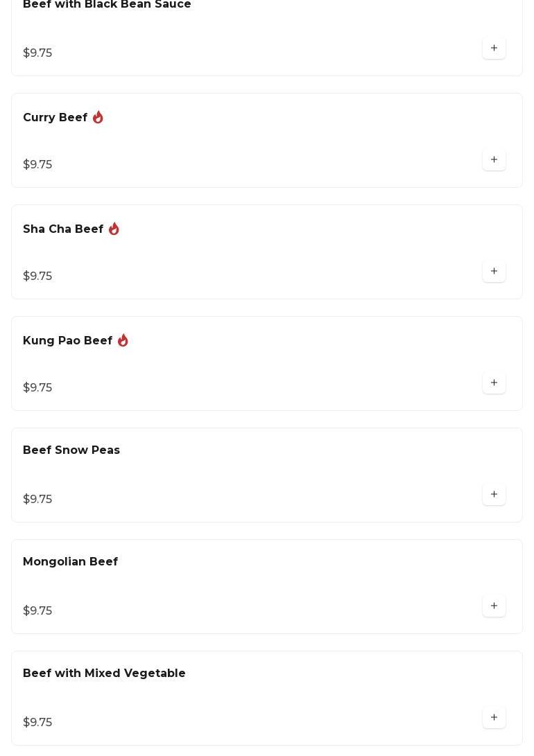Open Curry Beef item title
This screenshot has width=534, height=756.
55,118
